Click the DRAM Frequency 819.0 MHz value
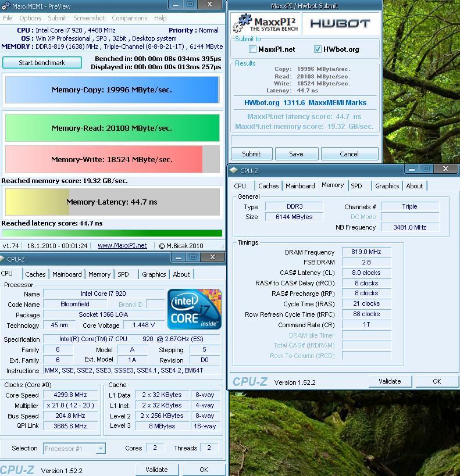Screen dimensions: 460x476 click(366, 252)
